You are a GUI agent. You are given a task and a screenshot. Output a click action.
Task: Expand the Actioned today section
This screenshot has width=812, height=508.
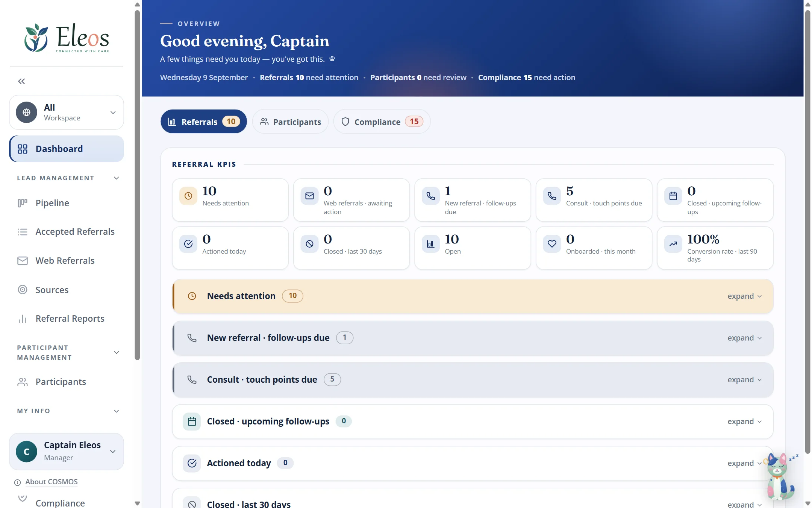point(744,463)
